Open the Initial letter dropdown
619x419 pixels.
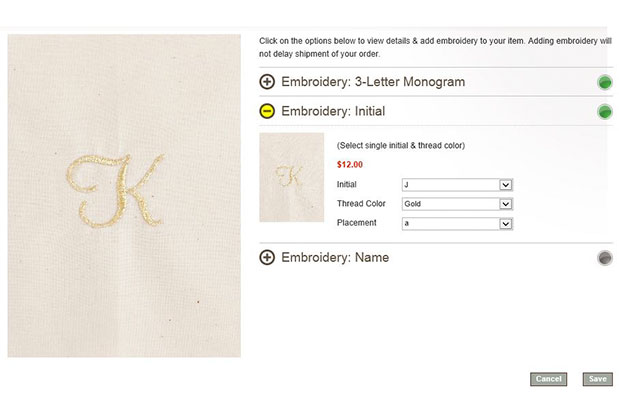(x=456, y=185)
